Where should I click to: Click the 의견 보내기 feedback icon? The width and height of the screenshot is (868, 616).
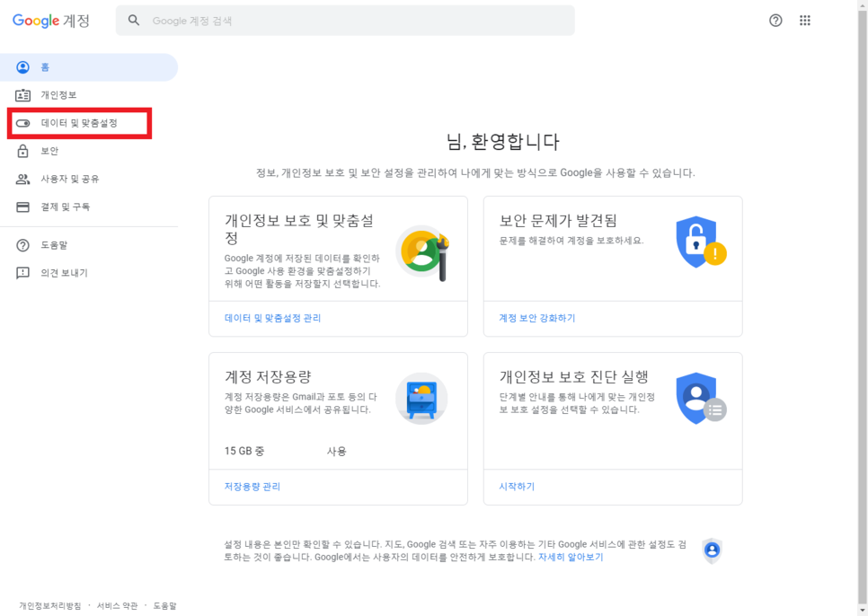pos(22,273)
